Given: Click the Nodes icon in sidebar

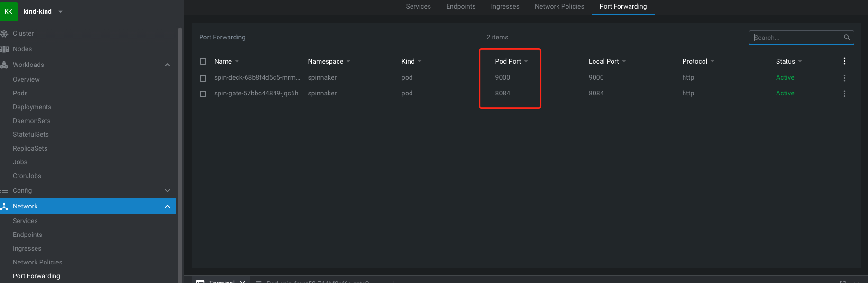Looking at the screenshot, I should tap(4, 49).
